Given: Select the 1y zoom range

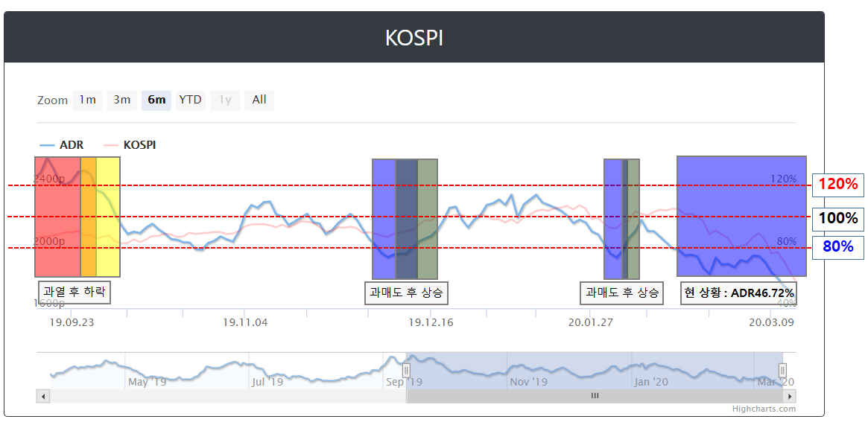Looking at the screenshot, I should [x=225, y=100].
